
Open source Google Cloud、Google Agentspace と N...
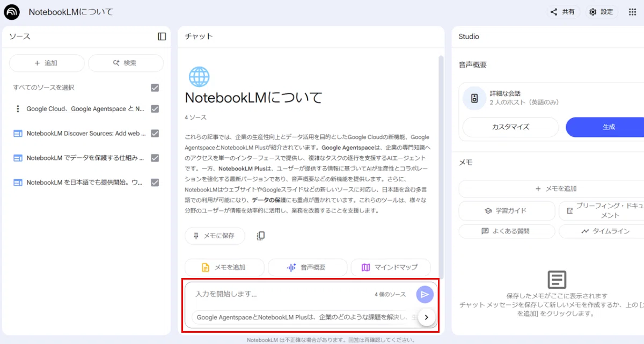tap(85, 108)
